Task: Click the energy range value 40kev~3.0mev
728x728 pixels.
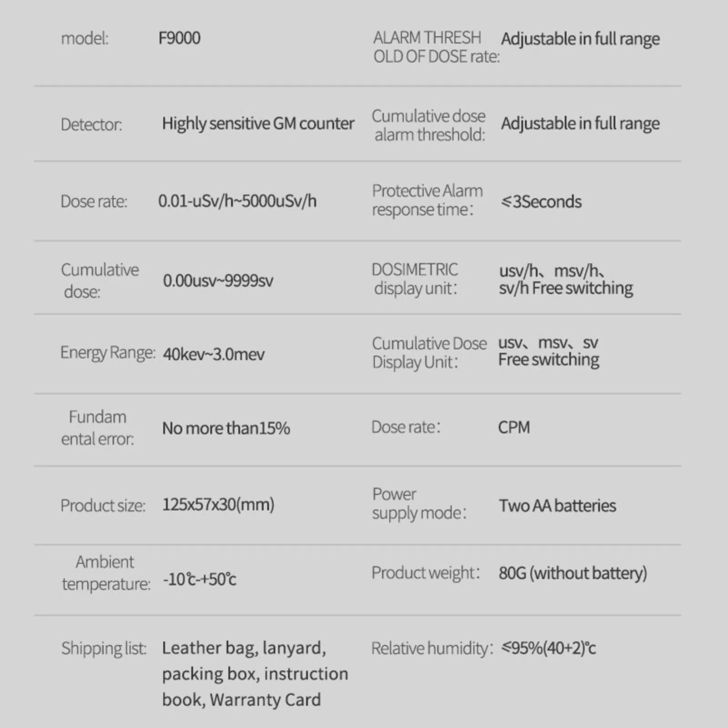Action: click(213, 354)
